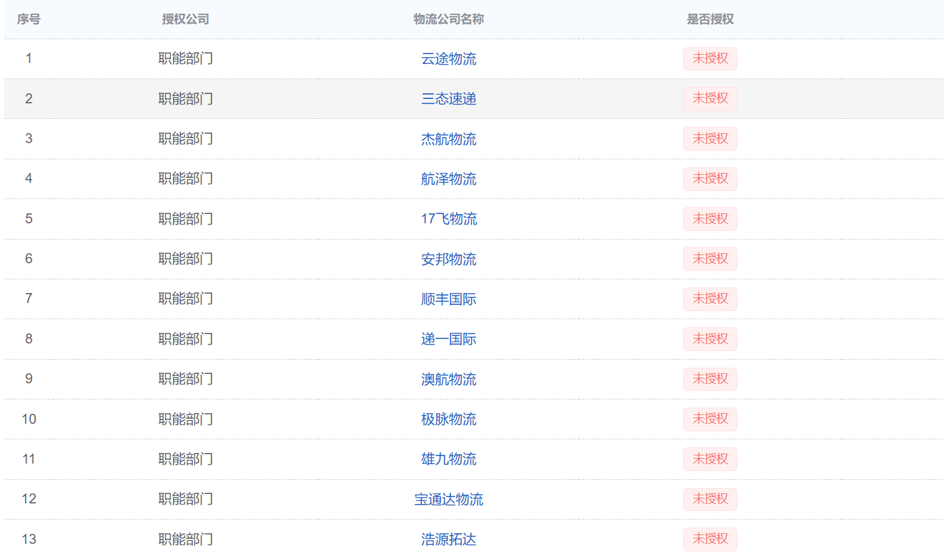Image resolution: width=944 pixels, height=560 pixels.
Task: Open the 浩源拓达 link
Action: 448,539
